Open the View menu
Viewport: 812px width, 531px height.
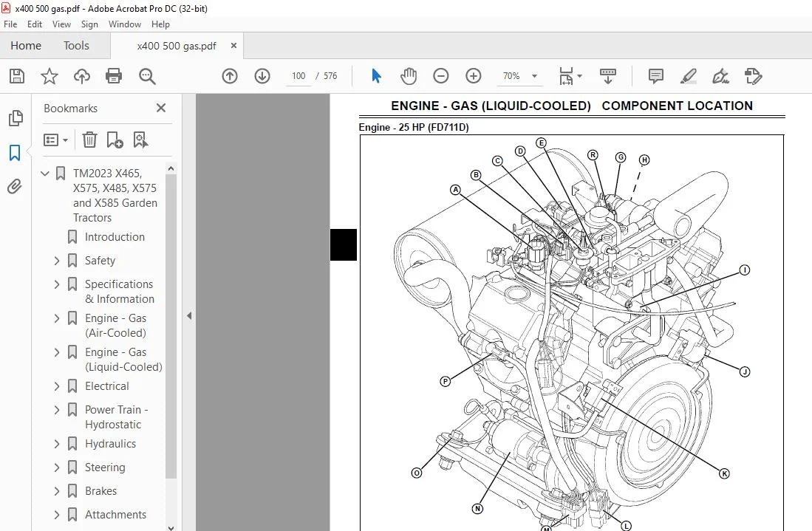61,24
